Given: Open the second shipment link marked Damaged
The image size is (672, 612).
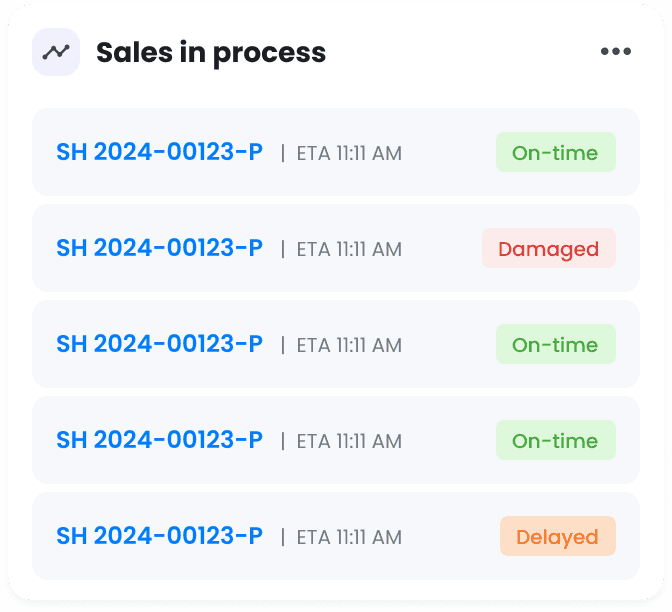Looking at the screenshot, I should click(159, 248).
